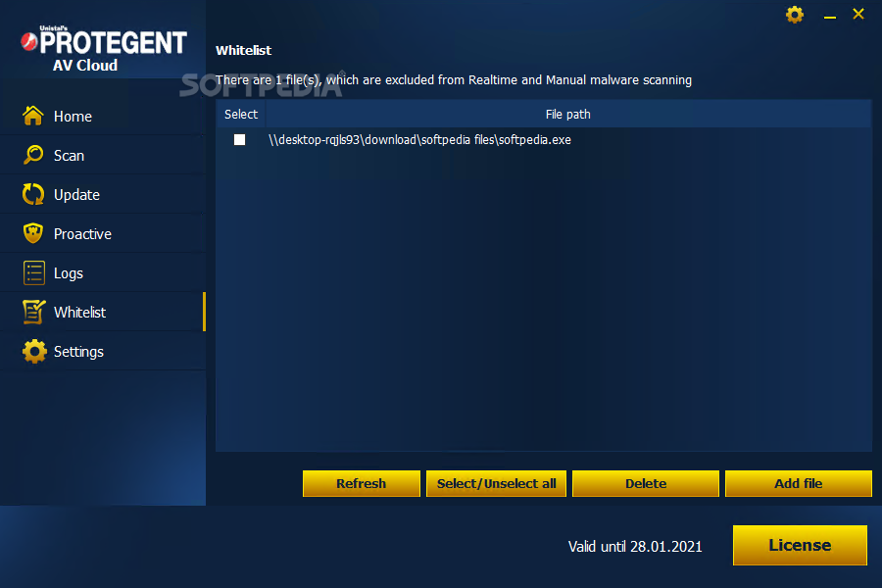Minimize the Protegent window

click(x=830, y=16)
